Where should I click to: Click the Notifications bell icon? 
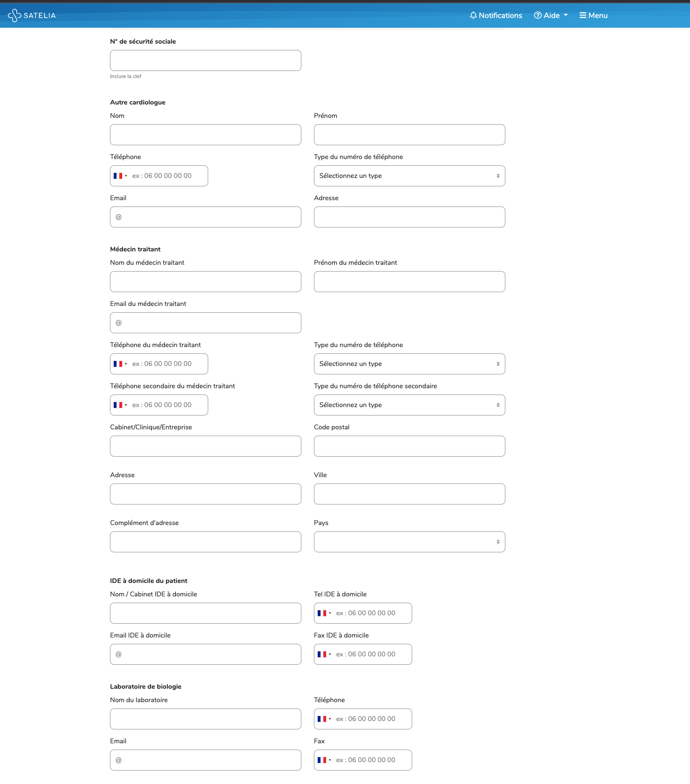click(473, 16)
